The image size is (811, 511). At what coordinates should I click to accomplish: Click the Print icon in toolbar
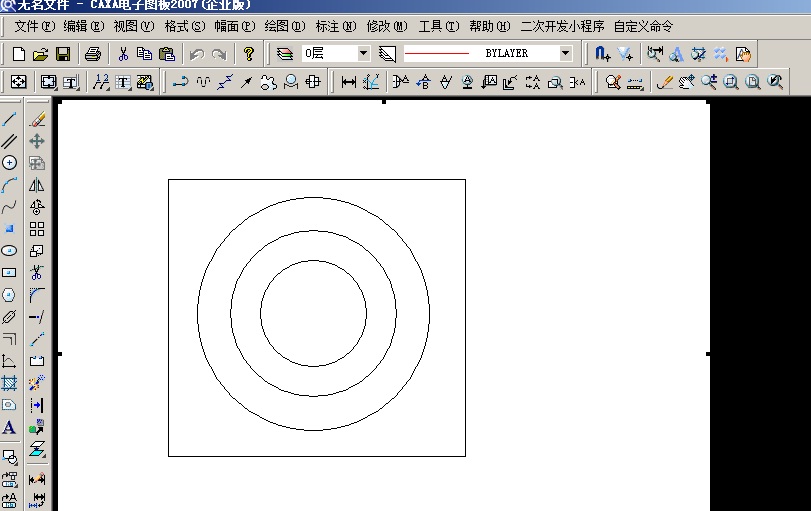click(93, 53)
